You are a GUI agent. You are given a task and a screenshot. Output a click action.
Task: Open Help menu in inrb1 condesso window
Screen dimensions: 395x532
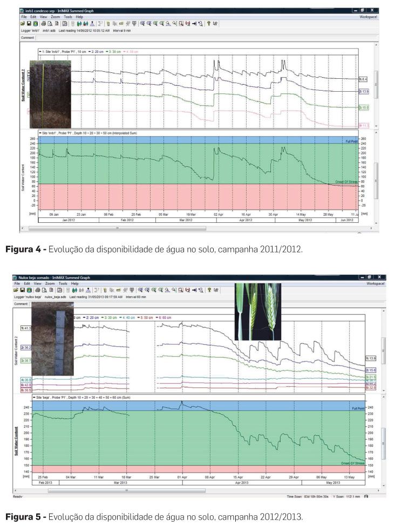click(x=79, y=17)
